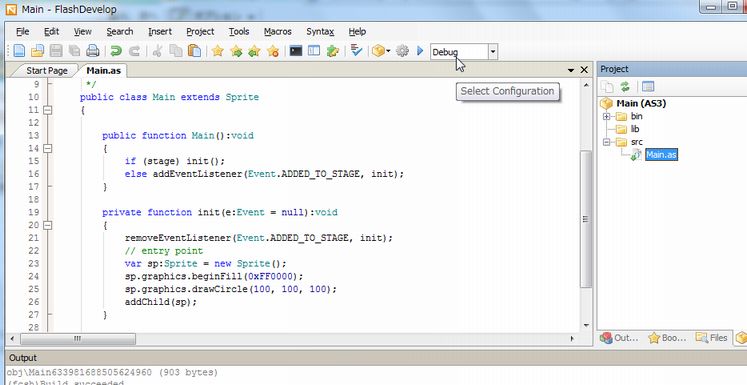
Task: Click the Copy toolbar icon
Action: point(176,51)
